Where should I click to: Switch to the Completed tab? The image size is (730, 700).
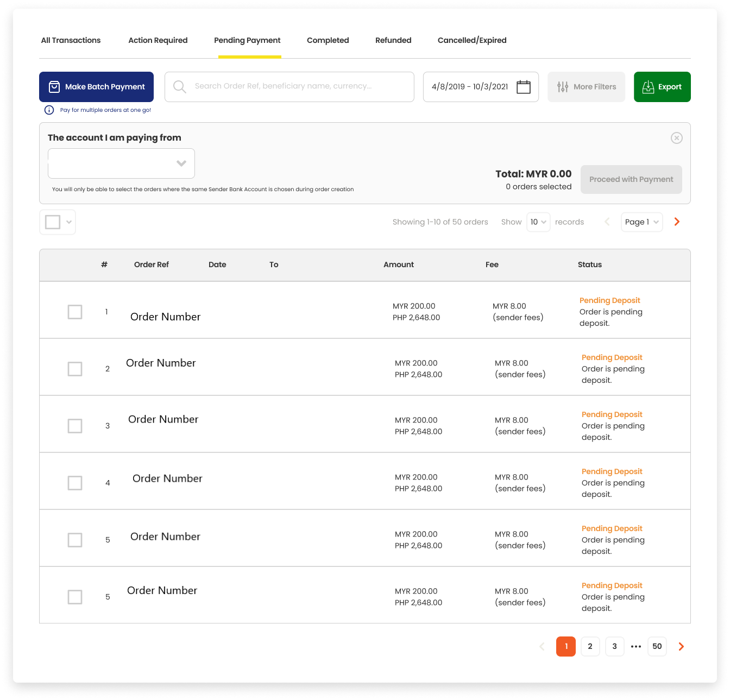pos(328,40)
